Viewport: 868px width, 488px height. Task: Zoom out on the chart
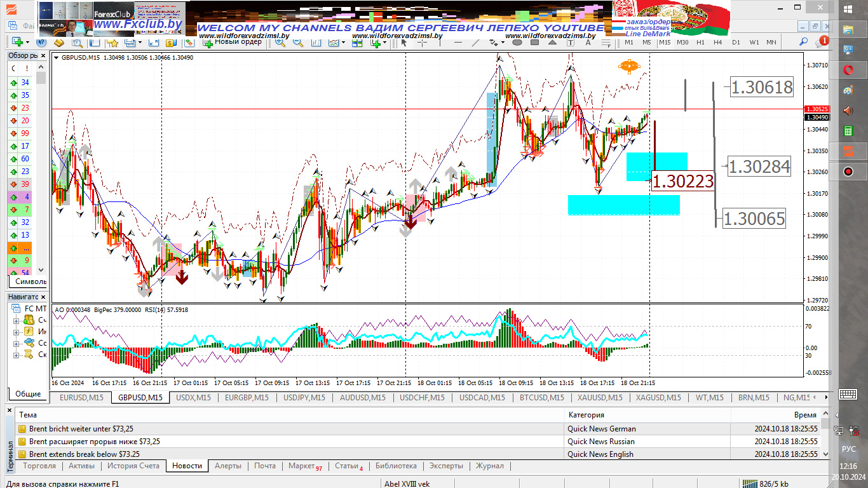pos(297,43)
